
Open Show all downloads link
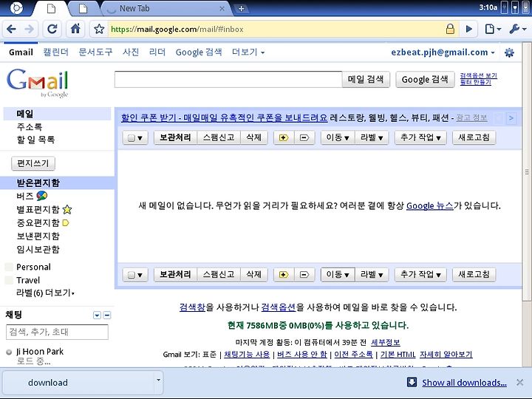(x=464, y=383)
